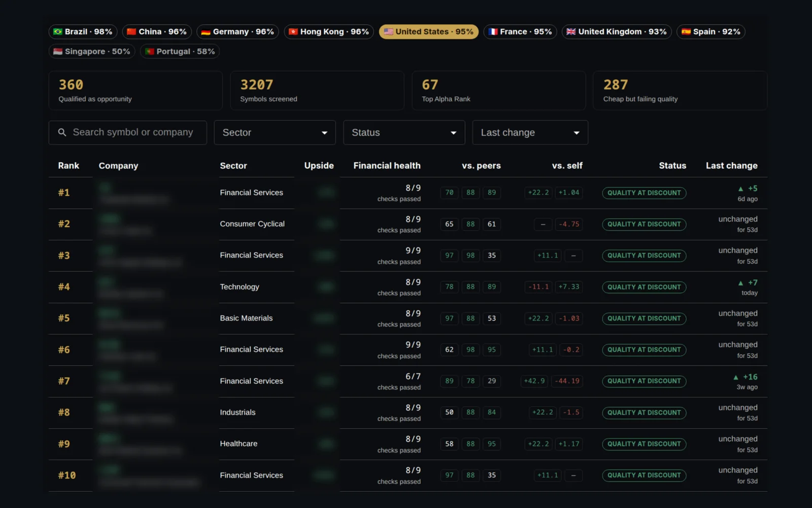The width and height of the screenshot is (812, 508).
Task: Click the #3 rank cell
Action: pos(64,256)
